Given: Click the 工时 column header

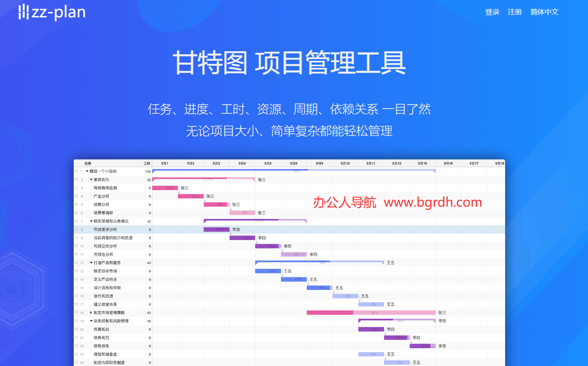Looking at the screenshot, I should pyautogui.click(x=147, y=164).
